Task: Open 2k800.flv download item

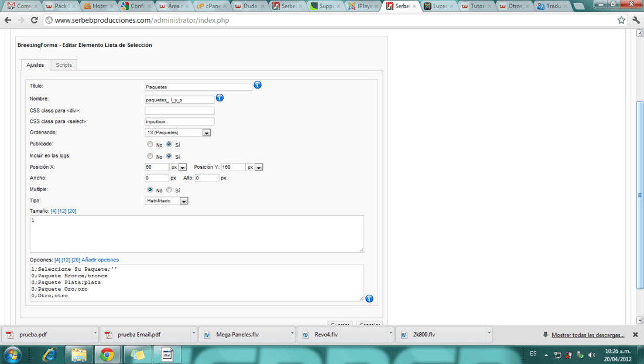Action: click(x=443, y=334)
